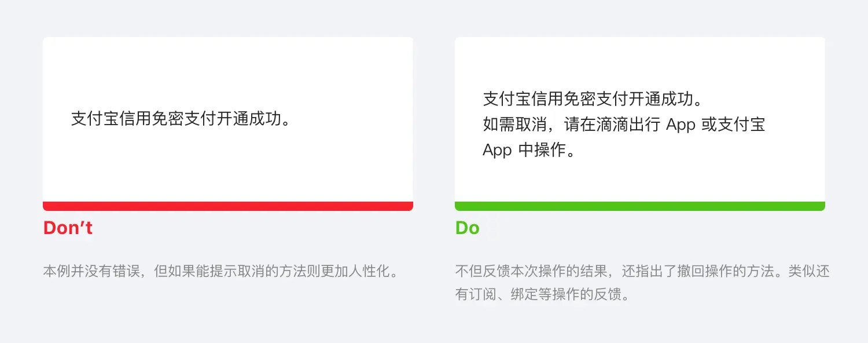Click the "如需取消" line in the Do card
Screen dimensions: 868x343
pyautogui.click(x=624, y=125)
